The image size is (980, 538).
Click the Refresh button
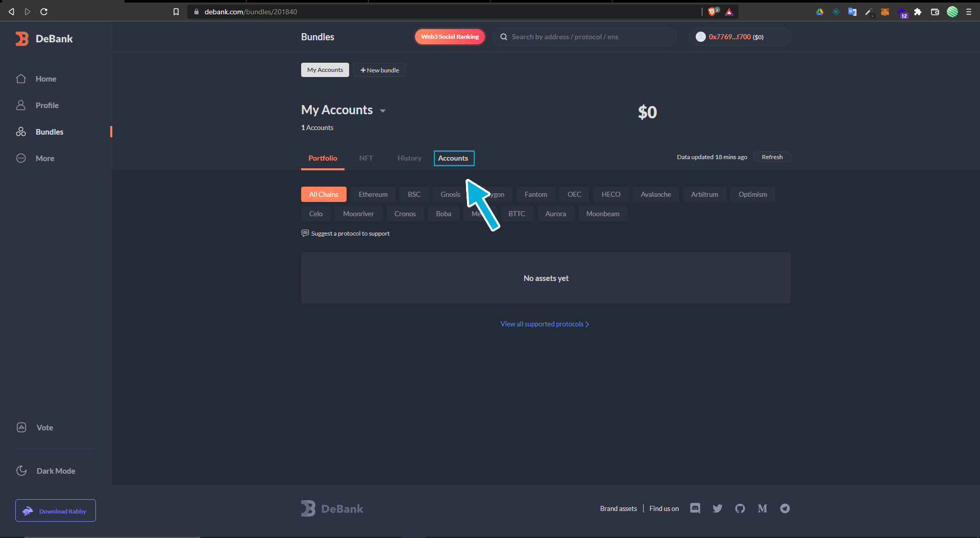(772, 157)
